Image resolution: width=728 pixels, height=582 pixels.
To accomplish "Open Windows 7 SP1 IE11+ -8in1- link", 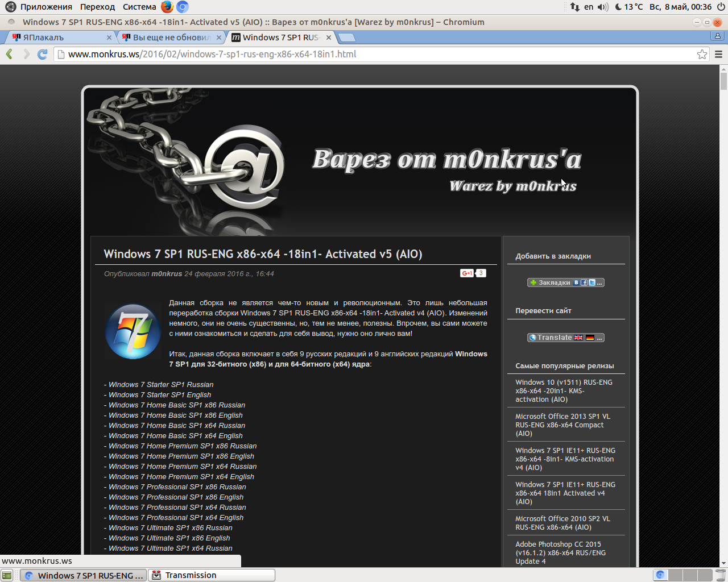I will point(565,459).
